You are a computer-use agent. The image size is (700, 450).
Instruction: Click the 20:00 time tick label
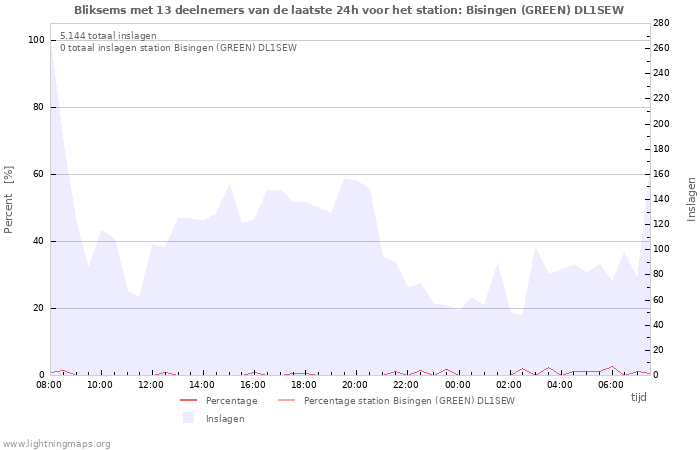pyautogui.click(x=355, y=384)
